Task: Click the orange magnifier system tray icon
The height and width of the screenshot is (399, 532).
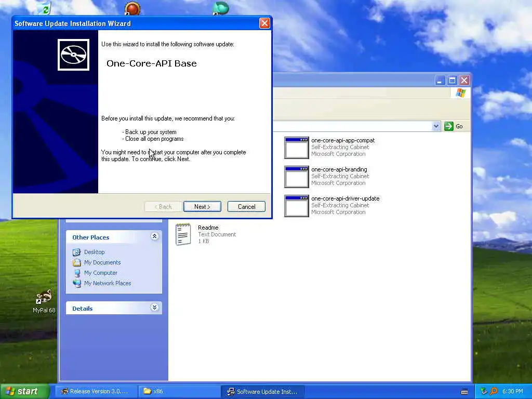Action: point(494,392)
